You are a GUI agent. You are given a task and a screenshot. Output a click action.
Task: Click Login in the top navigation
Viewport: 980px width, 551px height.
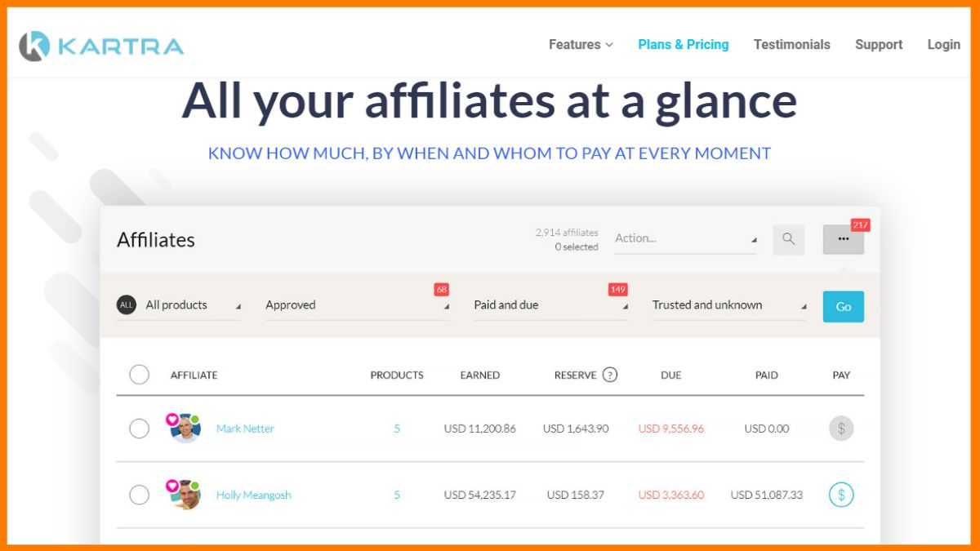click(944, 45)
